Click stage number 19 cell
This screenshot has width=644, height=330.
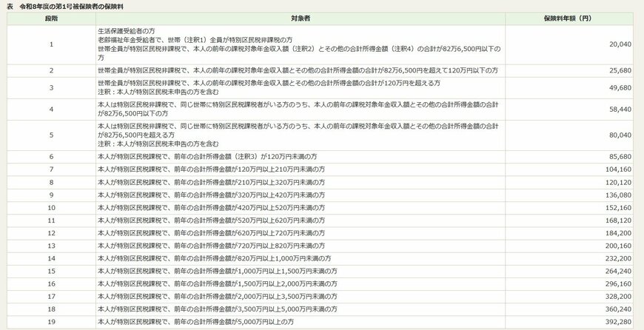pyautogui.click(x=51, y=322)
